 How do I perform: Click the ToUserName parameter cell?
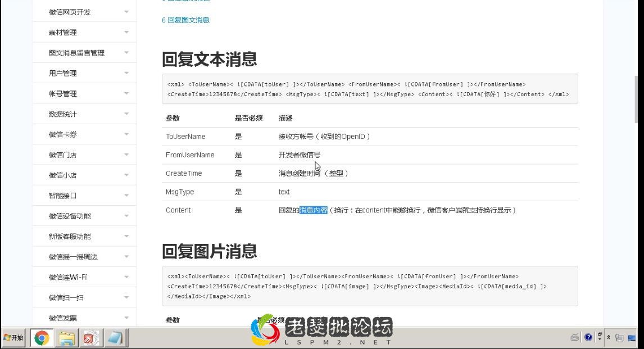[185, 137]
